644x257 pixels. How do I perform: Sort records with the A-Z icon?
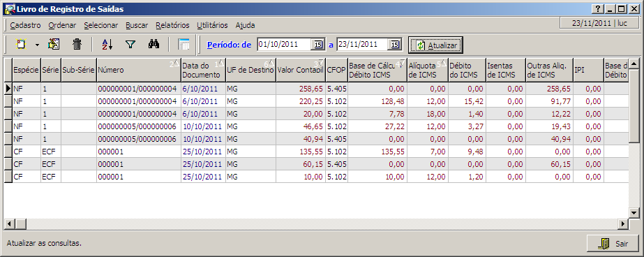pyautogui.click(x=107, y=45)
